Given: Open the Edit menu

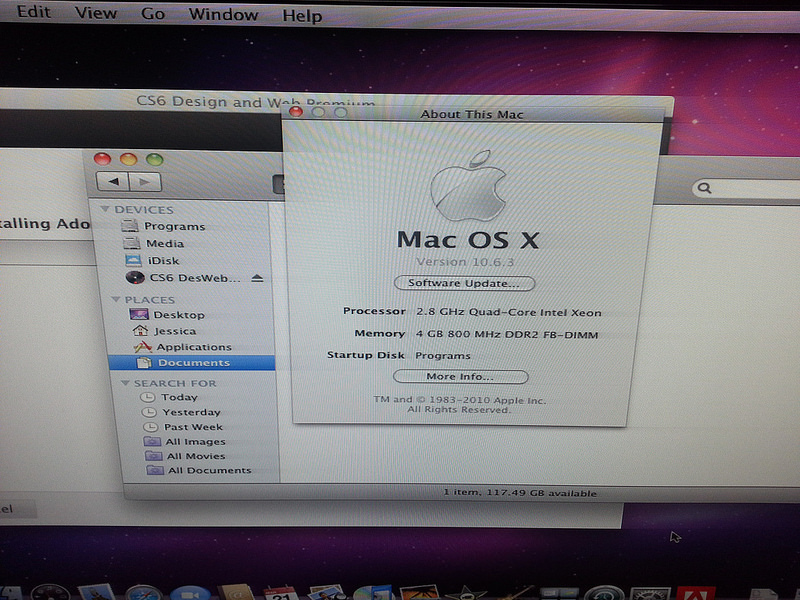Looking at the screenshot, I should (34, 11).
